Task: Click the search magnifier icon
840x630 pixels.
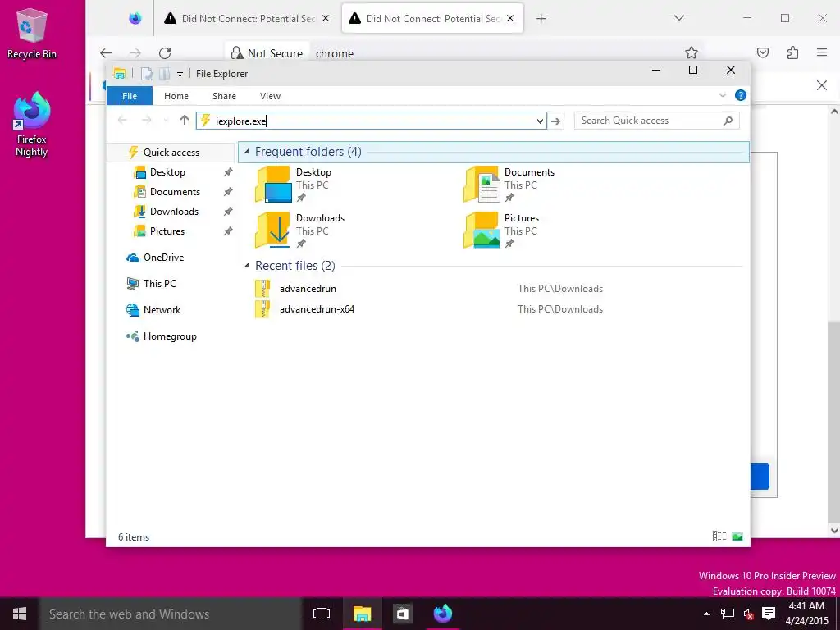Action: 728,121
